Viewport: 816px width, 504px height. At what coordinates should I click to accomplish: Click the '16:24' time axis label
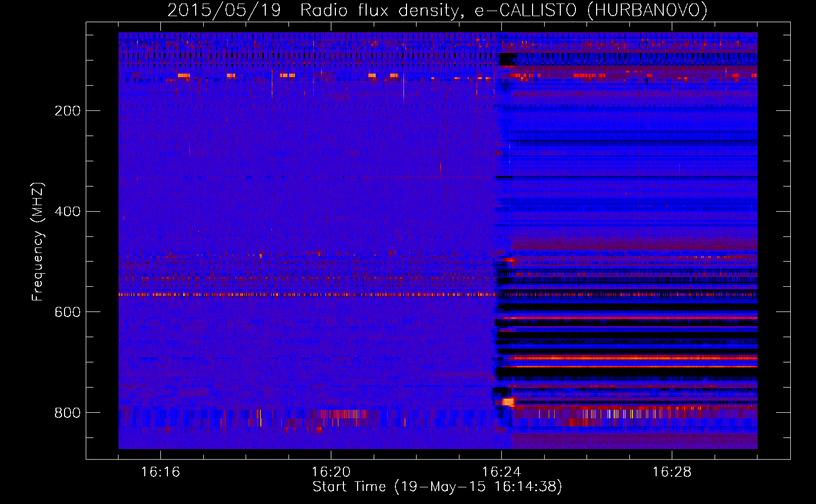tap(501, 472)
